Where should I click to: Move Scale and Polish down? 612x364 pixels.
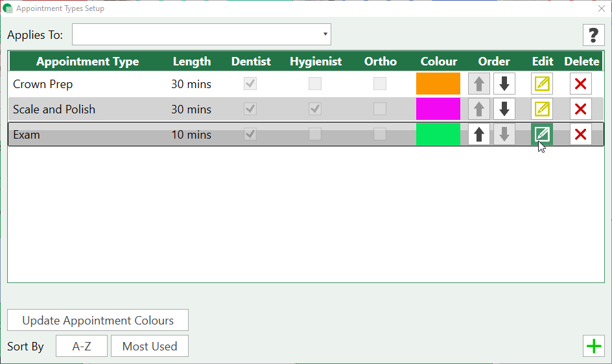[x=504, y=109]
